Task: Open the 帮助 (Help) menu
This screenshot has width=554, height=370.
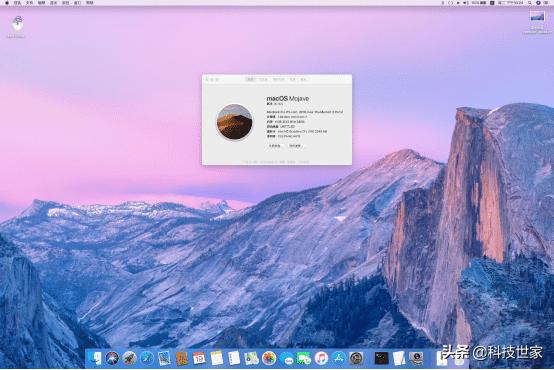Action: tap(90, 3)
